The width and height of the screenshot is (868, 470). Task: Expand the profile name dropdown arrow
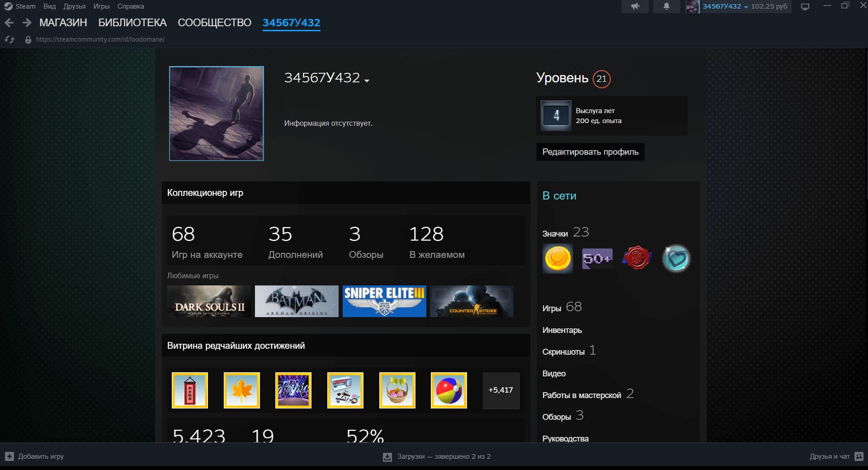click(367, 81)
